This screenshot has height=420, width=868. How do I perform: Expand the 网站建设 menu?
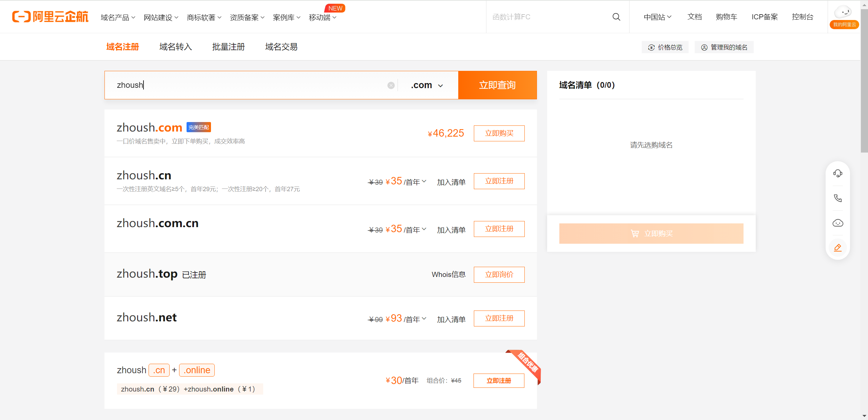point(161,17)
